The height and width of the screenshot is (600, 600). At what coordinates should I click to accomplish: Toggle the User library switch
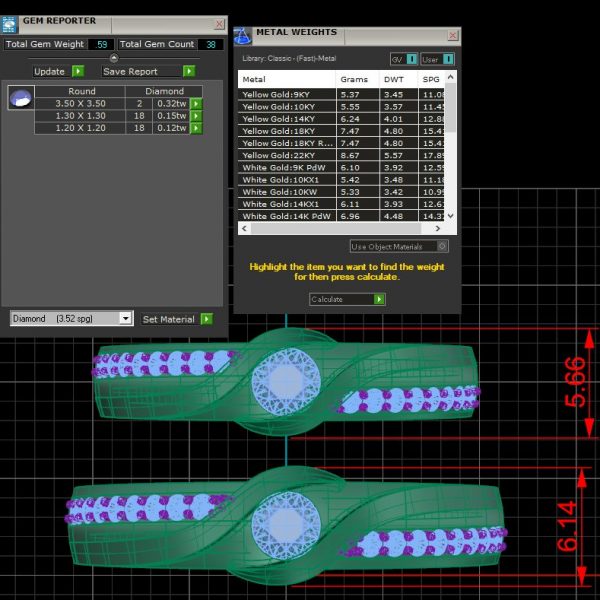click(x=448, y=59)
